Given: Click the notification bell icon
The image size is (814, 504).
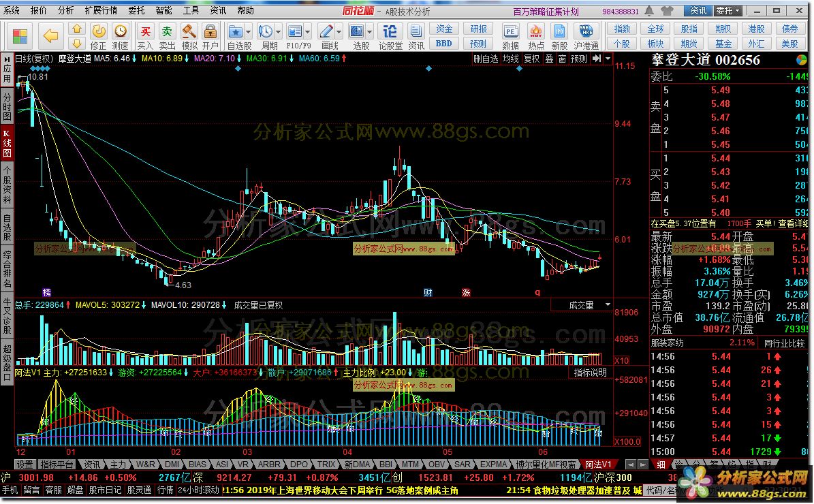Looking at the screenshot, I should 649,10.
